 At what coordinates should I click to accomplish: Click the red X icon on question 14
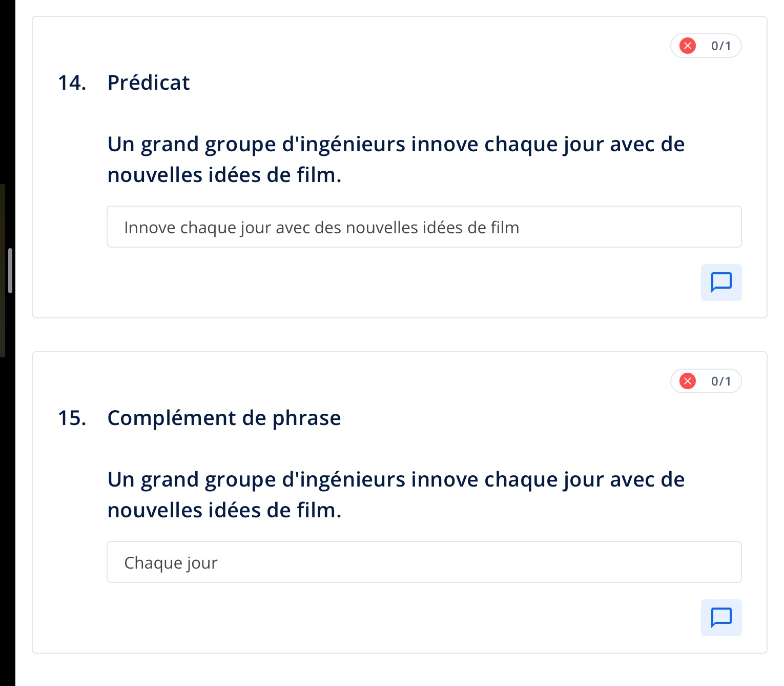click(x=687, y=46)
